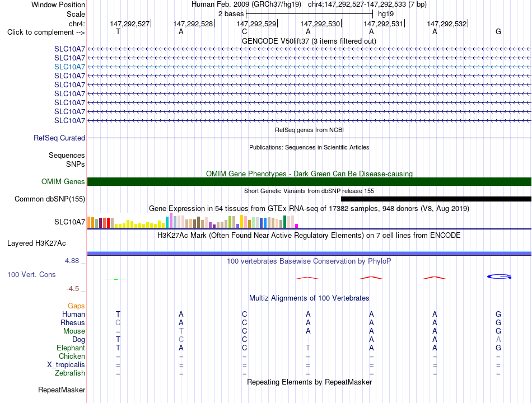
Task: Click 'Repeating Elements by RepeatMasker' title
Action: [309, 382]
